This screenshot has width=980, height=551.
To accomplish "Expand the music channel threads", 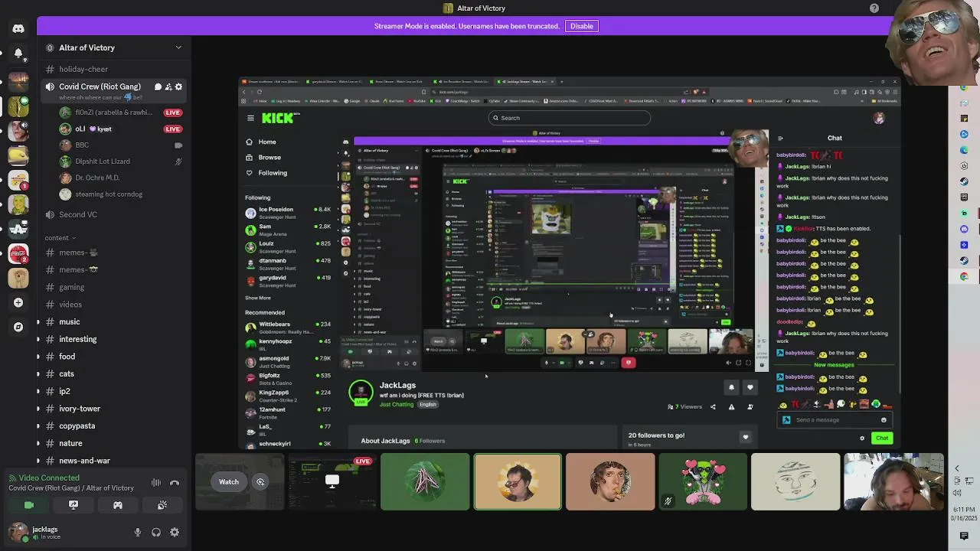I will click(x=38, y=322).
